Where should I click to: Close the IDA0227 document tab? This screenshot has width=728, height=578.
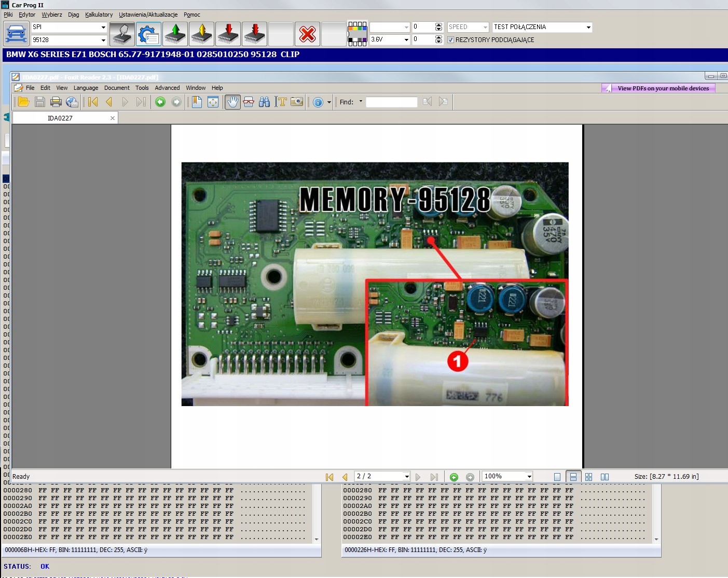pos(113,118)
